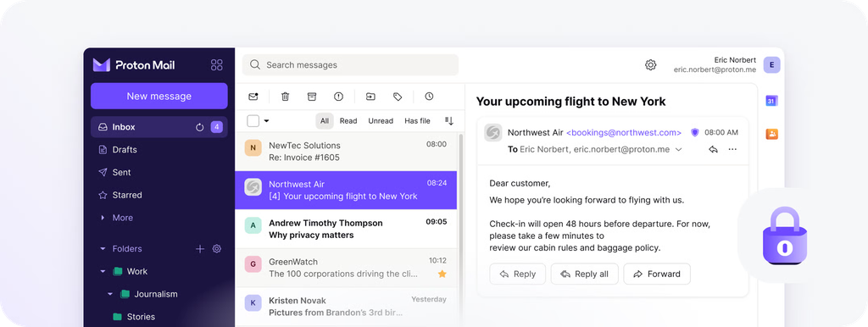Mark the message as unread using the envelope icon
The width and height of the screenshot is (868, 327).
[253, 97]
